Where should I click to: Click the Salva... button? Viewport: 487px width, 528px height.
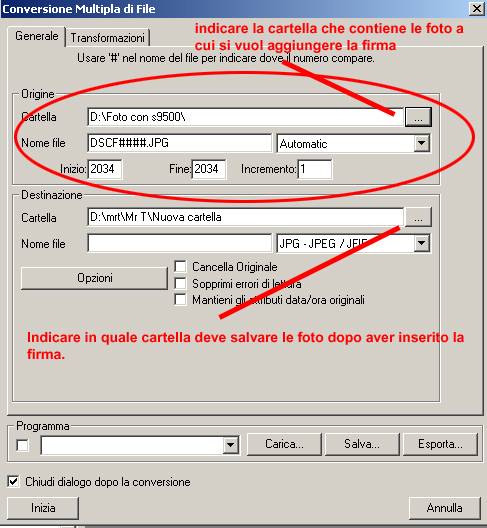(x=362, y=444)
